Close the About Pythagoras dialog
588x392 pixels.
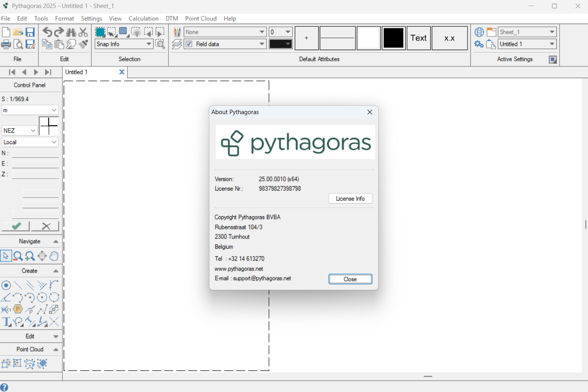pyautogui.click(x=350, y=279)
